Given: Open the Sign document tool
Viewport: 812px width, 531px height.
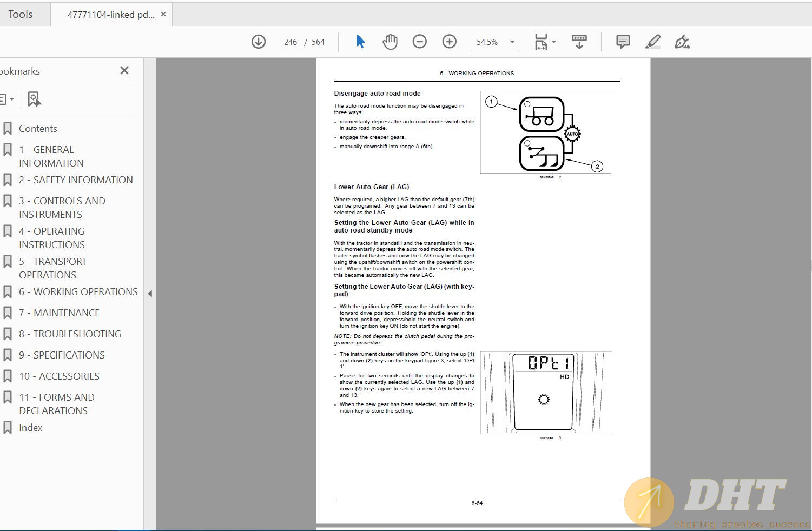Looking at the screenshot, I should [x=682, y=42].
